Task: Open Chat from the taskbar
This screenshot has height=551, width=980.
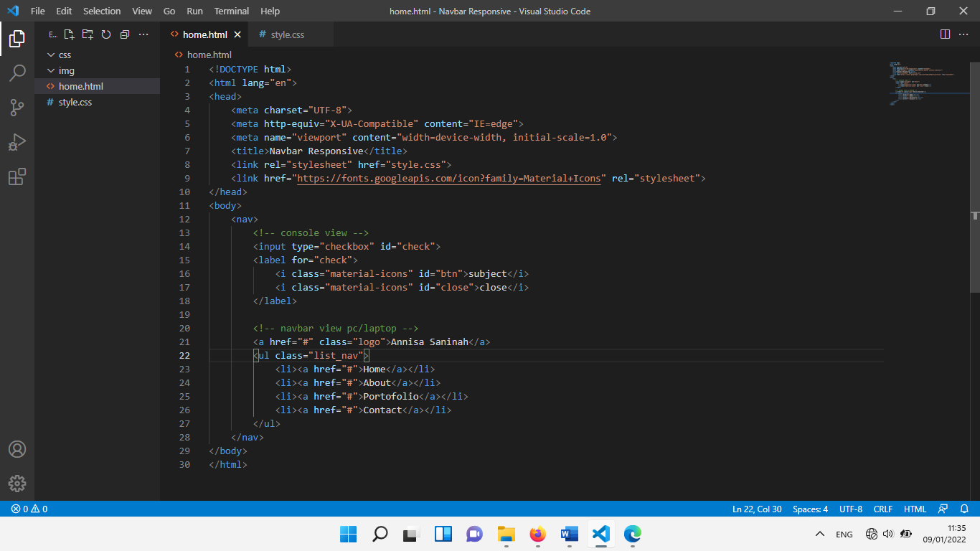Action: (x=475, y=534)
